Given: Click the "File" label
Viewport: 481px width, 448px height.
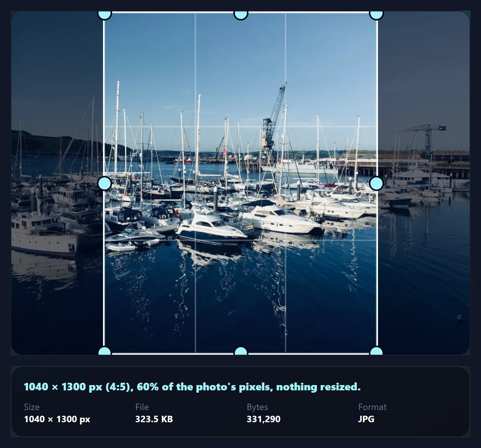Looking at the screenshot, I should (x=142, y=407).
